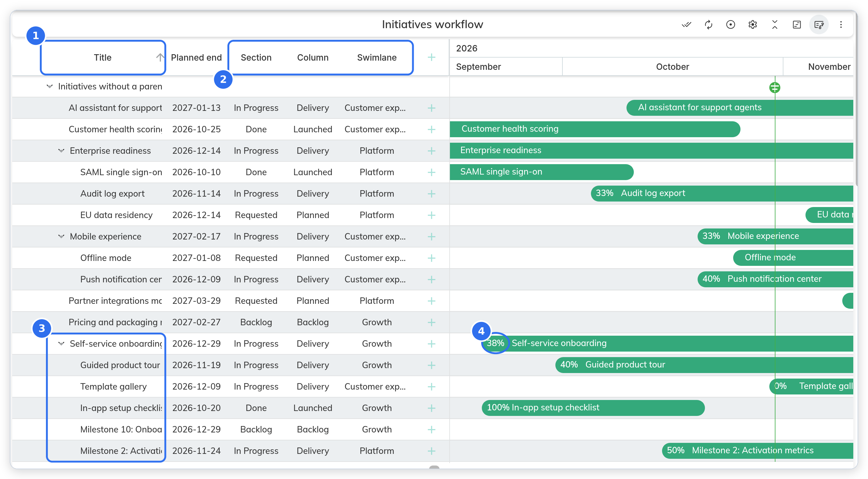The height and width of the screenshot is (479, 868).
Task: Click the collapse-all chevrons icon
Action: click(x=774, y=25)
